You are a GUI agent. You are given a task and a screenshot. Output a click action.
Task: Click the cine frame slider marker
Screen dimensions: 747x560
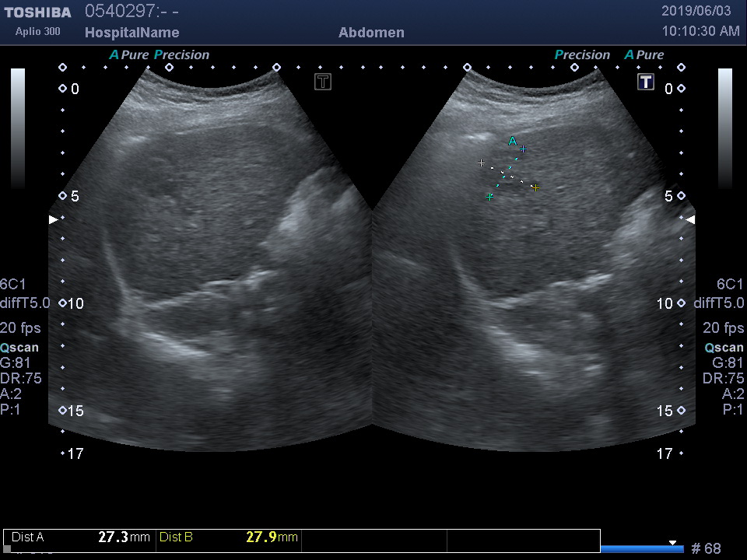673,543
